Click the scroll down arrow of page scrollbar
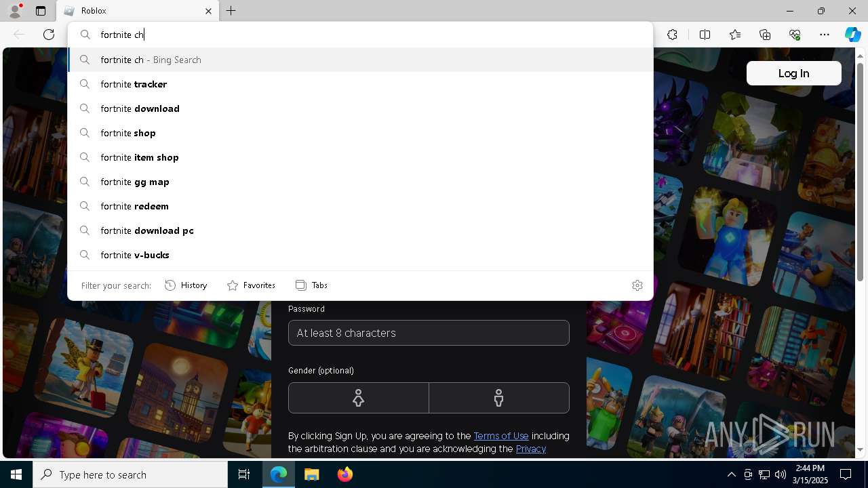Viewport: 868px width, 488px height. pyautogui.click(x=860, y=449)
